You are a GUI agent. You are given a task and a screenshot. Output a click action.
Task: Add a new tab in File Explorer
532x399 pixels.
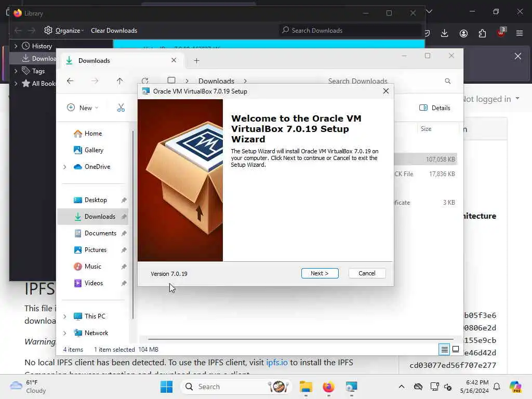pyautogui.click(x=196, y=61)
